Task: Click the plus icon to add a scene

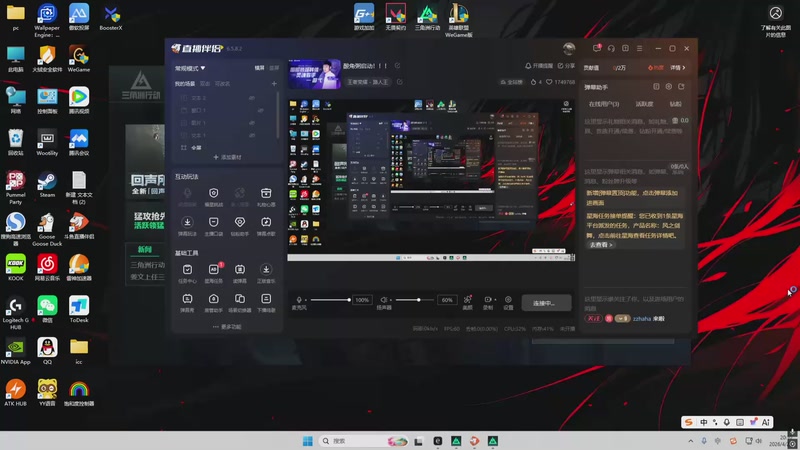Action: [274, 83]
